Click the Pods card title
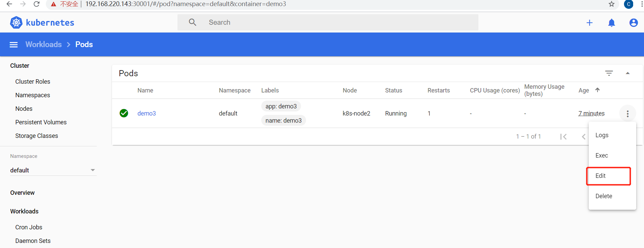644x248 pixels. point(128,74)
